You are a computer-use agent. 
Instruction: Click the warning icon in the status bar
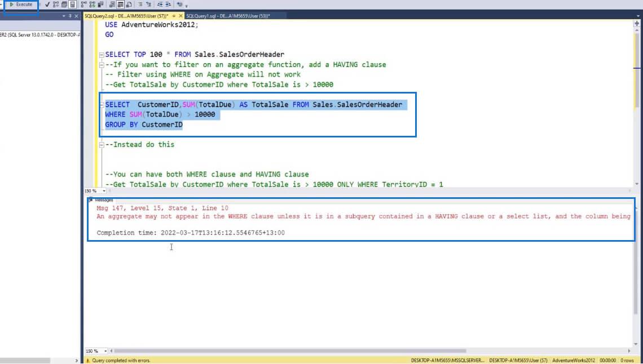coord(87,360)
